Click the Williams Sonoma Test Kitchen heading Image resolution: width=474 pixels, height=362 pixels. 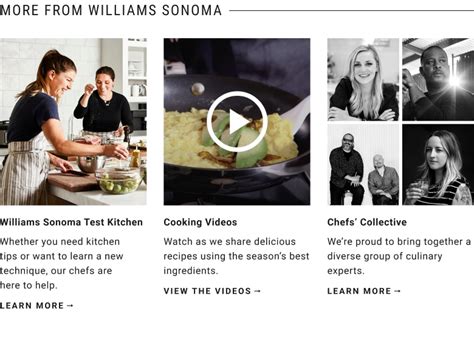(71, 222)
